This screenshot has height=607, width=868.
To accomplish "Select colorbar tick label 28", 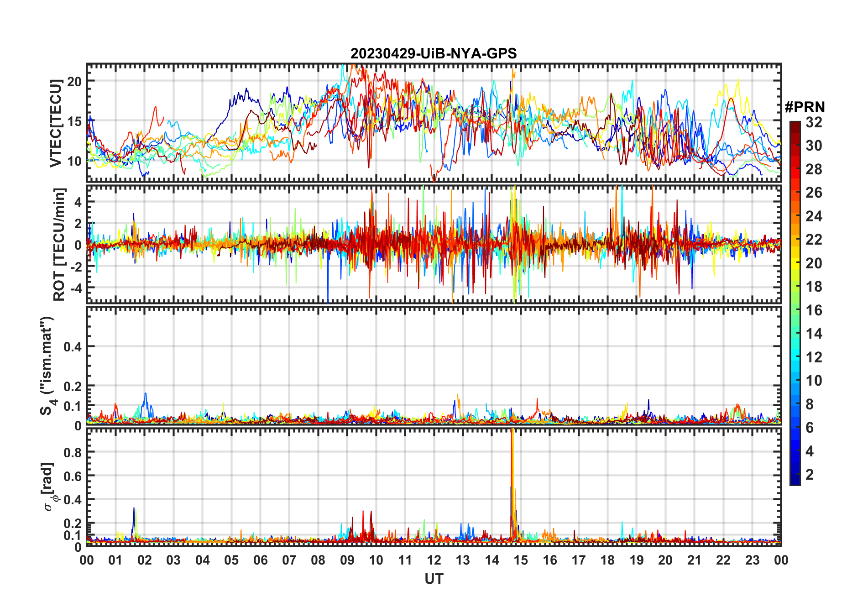I will (x=814, y=169).
